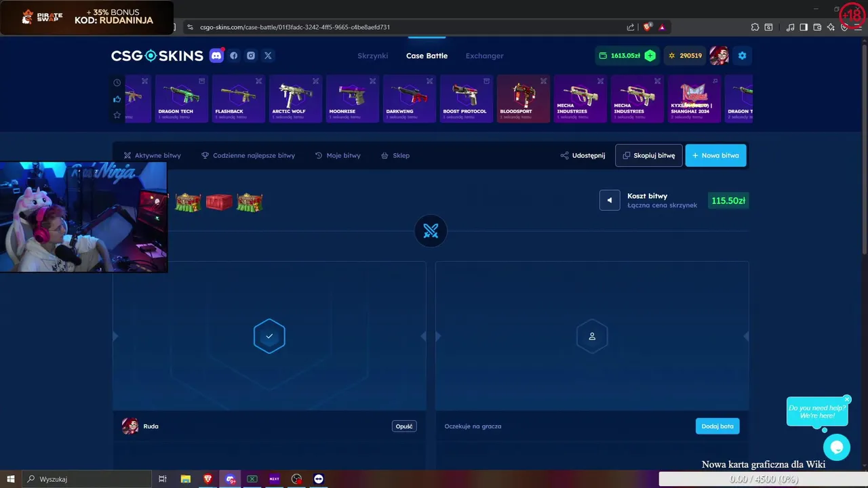This screenshot has width=868, height=488.
Task: Go to the Skrzynki tab
Action: point(372,56)
